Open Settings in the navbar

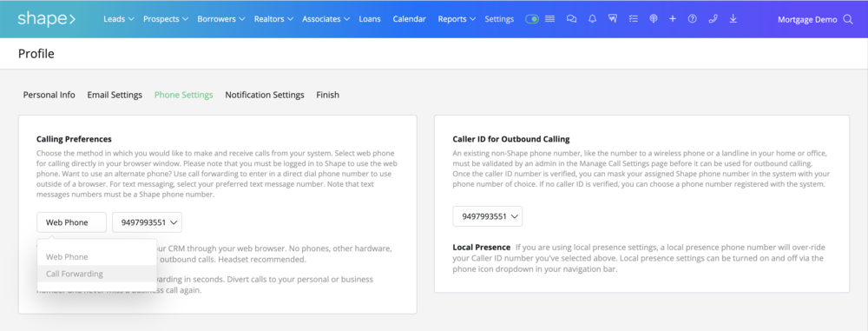[x=499, y=19]
